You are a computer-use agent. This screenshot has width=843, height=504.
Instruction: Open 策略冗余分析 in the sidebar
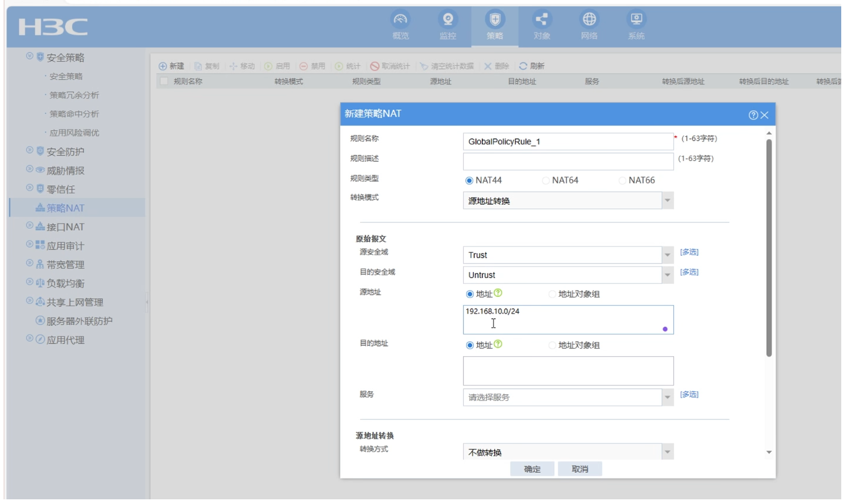74,95
